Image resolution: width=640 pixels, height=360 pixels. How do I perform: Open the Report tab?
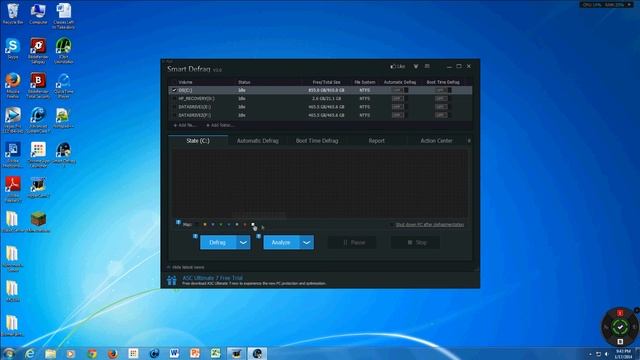coord(376,141)
